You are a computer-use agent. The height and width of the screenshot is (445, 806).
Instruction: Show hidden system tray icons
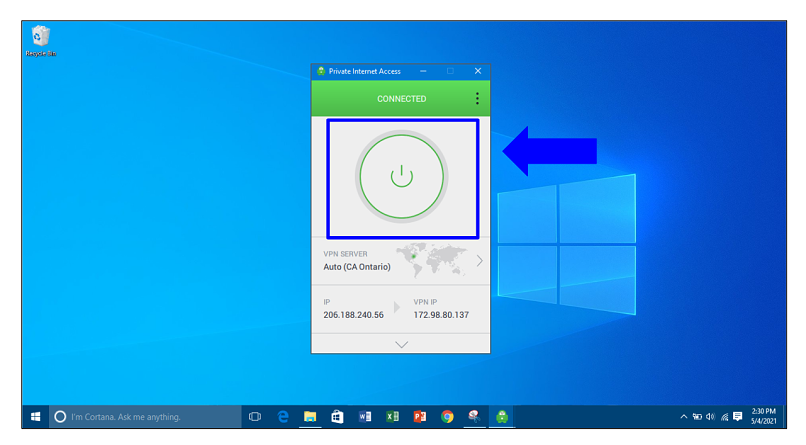tap(684, 417)
